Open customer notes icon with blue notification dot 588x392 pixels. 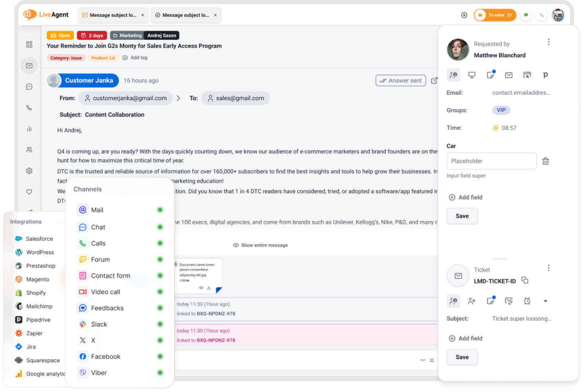pyautogui.click(x=490, y=75)
